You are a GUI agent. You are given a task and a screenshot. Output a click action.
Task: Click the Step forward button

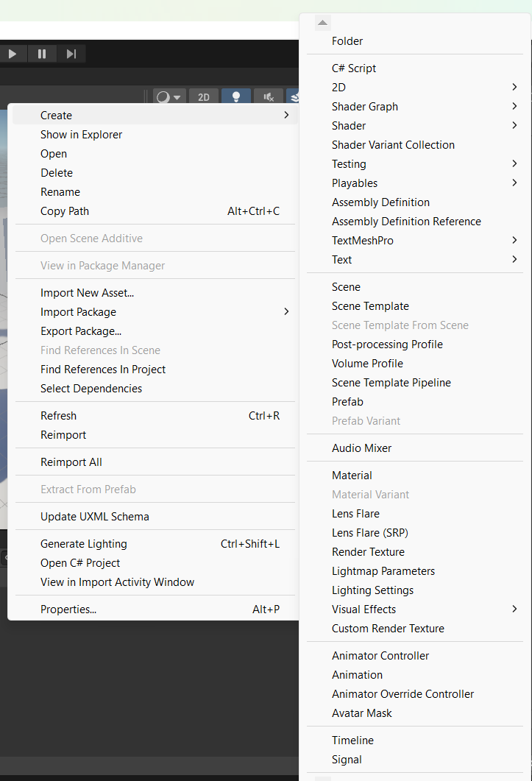(x=71, y=54)
